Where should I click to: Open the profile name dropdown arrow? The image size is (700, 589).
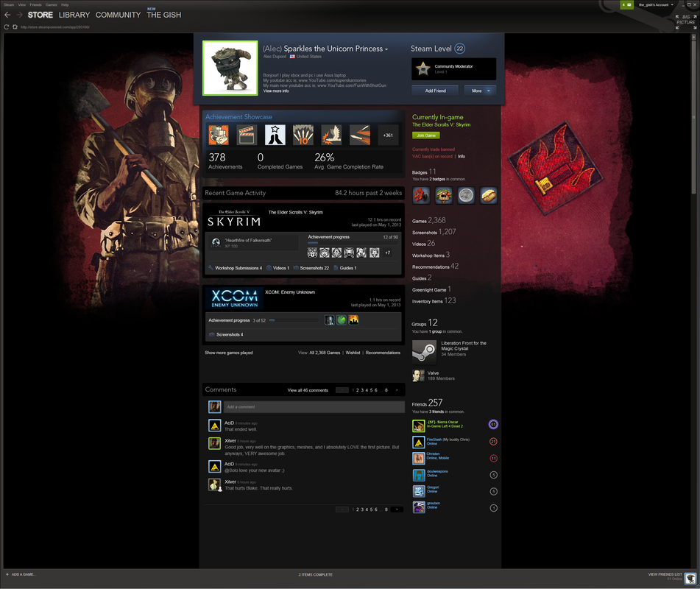click(386, 49)
